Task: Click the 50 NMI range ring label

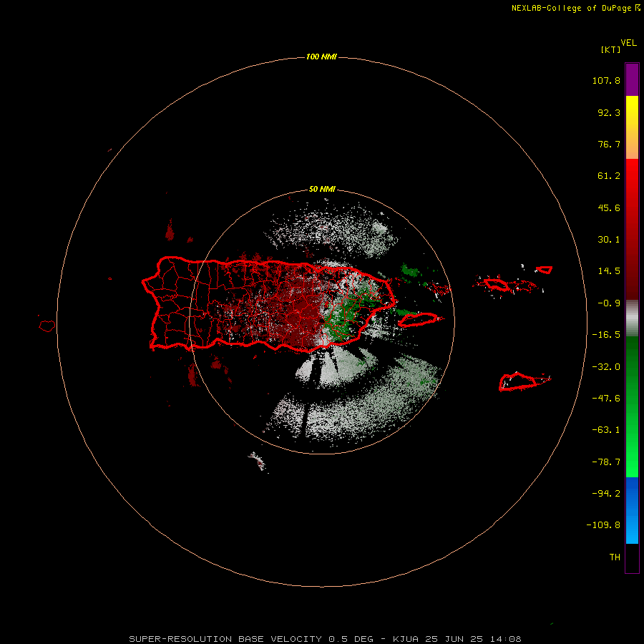Action: 322,190
